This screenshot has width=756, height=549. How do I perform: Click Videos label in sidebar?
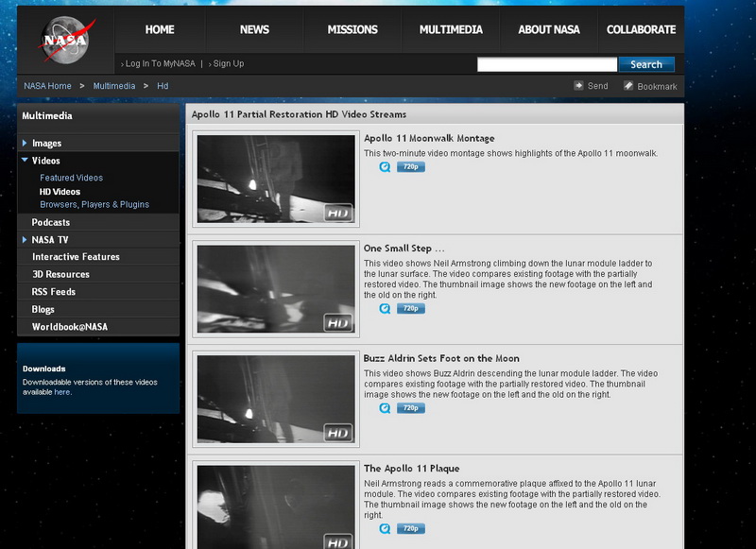(x=45, y=161)
